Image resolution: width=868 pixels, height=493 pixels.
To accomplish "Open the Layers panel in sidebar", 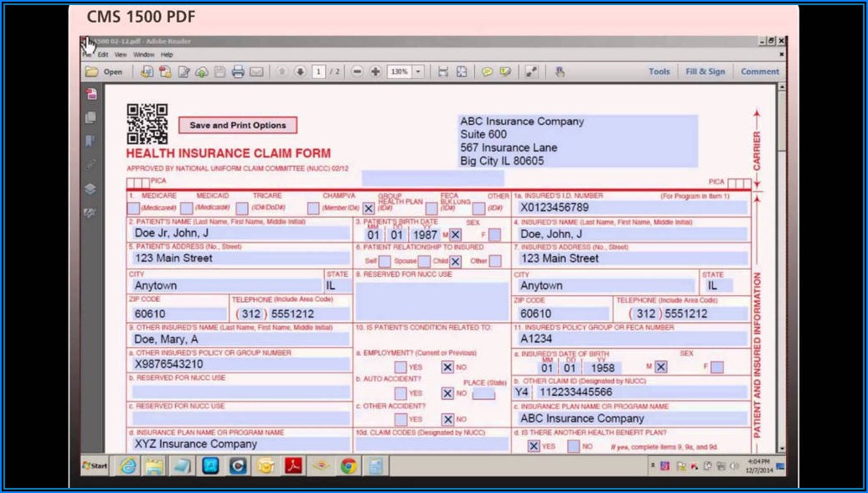I will (x=90, y=189).
